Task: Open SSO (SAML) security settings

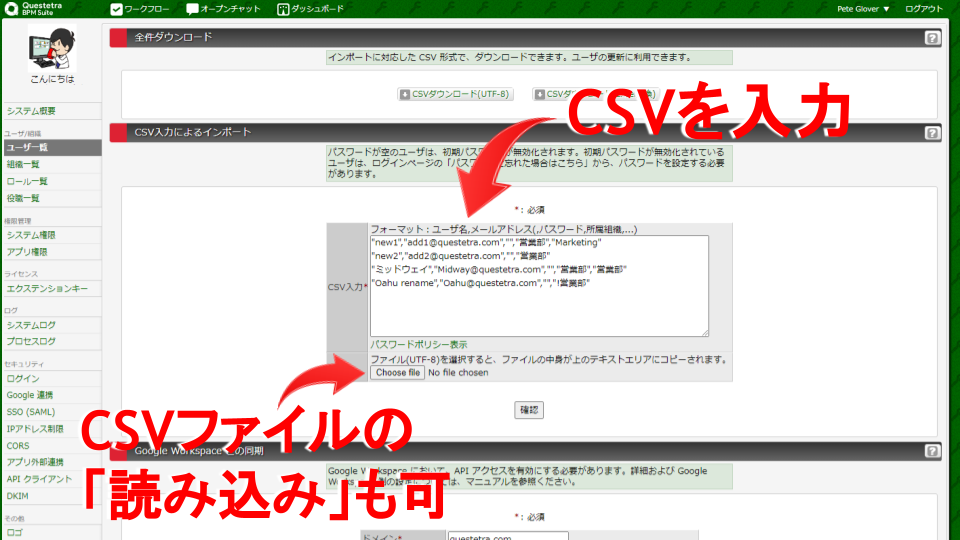Action: tap(31, 413)
